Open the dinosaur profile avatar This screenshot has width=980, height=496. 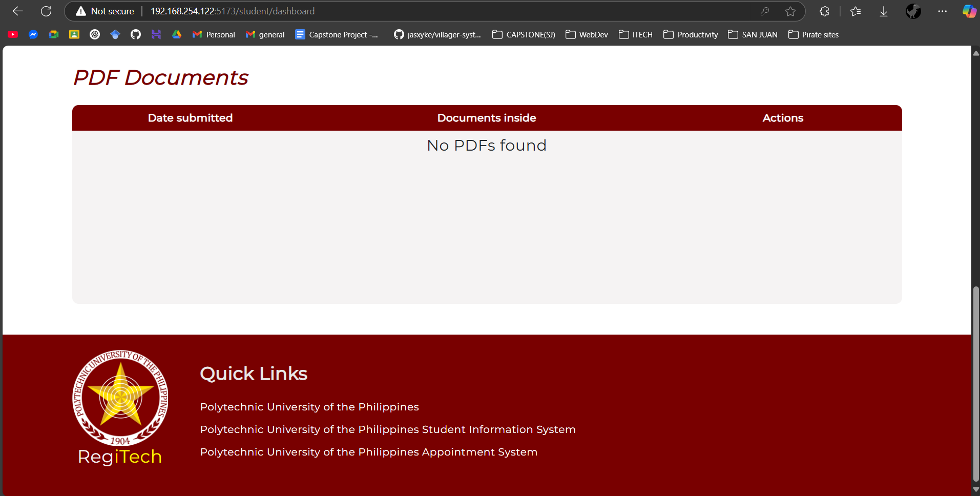(x=913, y=11)
